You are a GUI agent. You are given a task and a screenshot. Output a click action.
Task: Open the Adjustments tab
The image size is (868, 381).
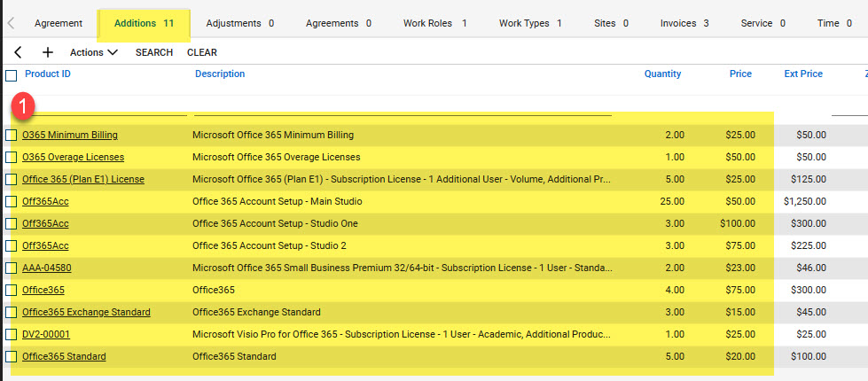239,23
